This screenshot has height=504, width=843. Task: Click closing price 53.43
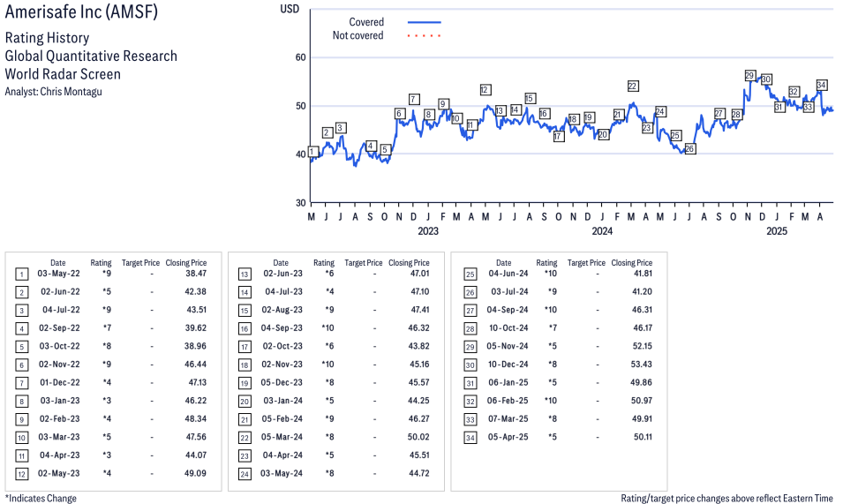(x=642, y=365)
